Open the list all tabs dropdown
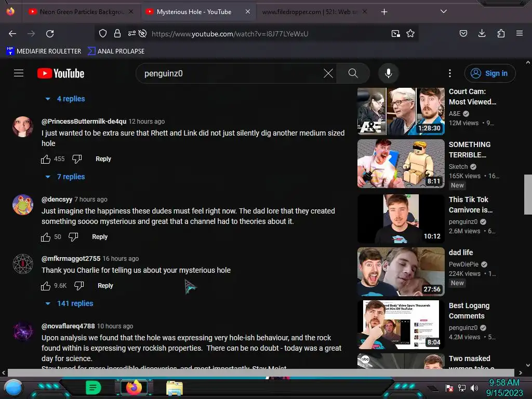The width and height of the screenshot is (532, 399). [444, 11]
